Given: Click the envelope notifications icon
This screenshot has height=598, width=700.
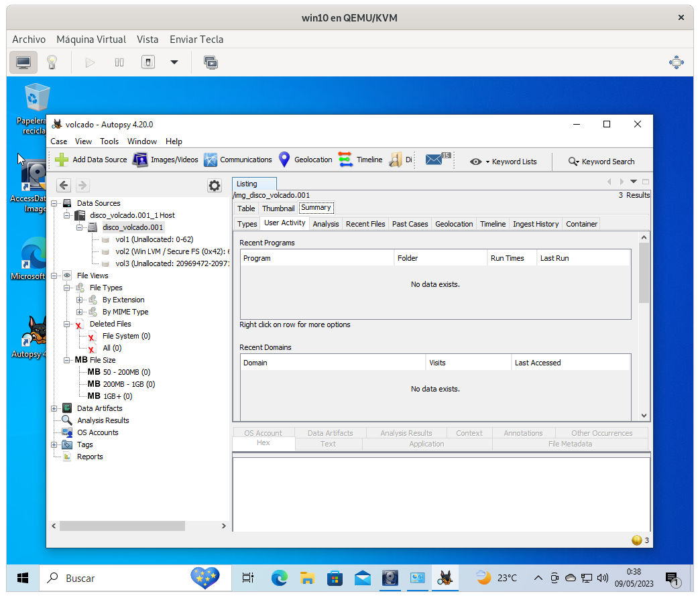Looking at the screenshot, I should point(434,160).
